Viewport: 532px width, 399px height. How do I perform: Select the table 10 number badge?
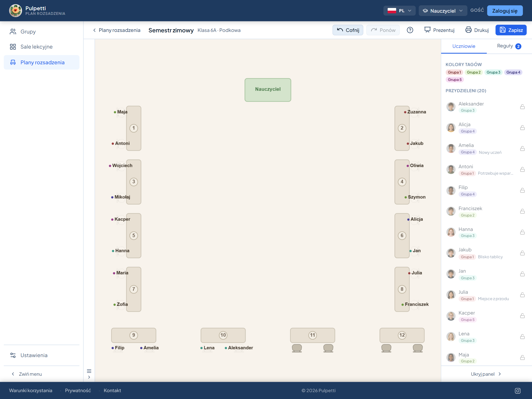pos(223,335)
